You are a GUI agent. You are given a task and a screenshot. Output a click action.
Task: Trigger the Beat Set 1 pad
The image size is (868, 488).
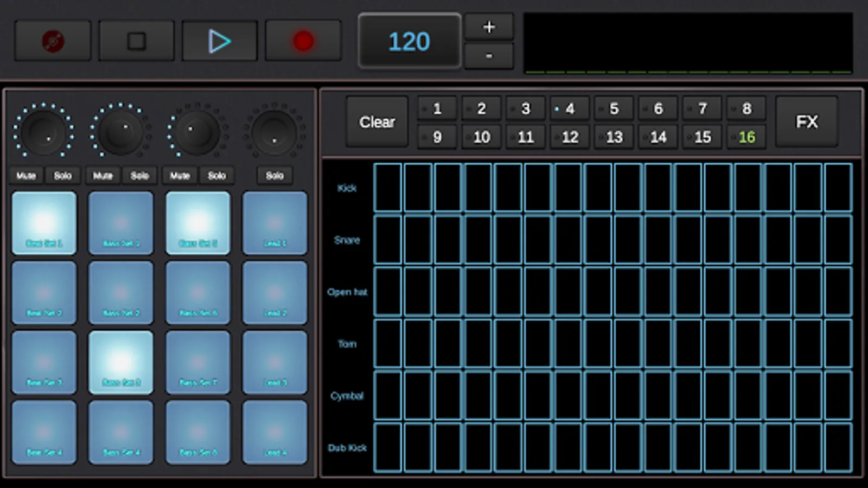44,223
